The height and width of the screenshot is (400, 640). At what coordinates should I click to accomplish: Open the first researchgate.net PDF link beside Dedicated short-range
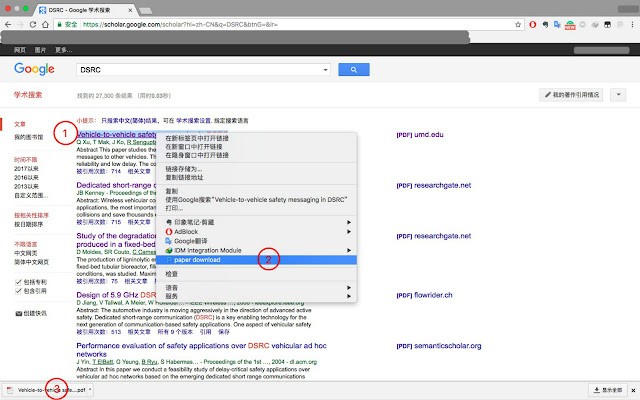433,185
